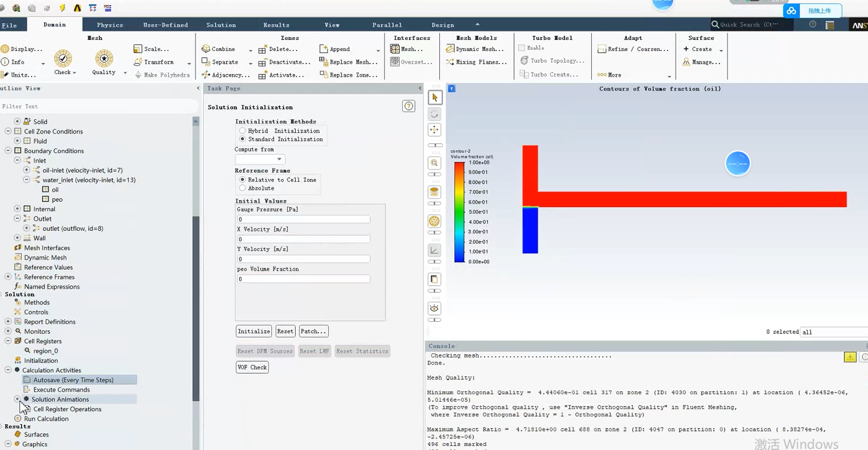868x450 pixels.
Task: Activate the pan/translate view tool
Action: 435,130
